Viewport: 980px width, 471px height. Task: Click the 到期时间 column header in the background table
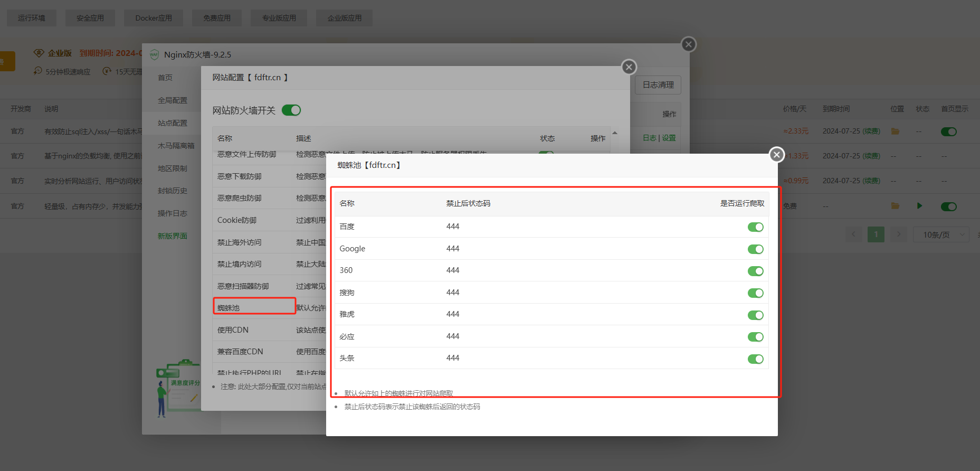pyautogui.click(x=836, y=109)
